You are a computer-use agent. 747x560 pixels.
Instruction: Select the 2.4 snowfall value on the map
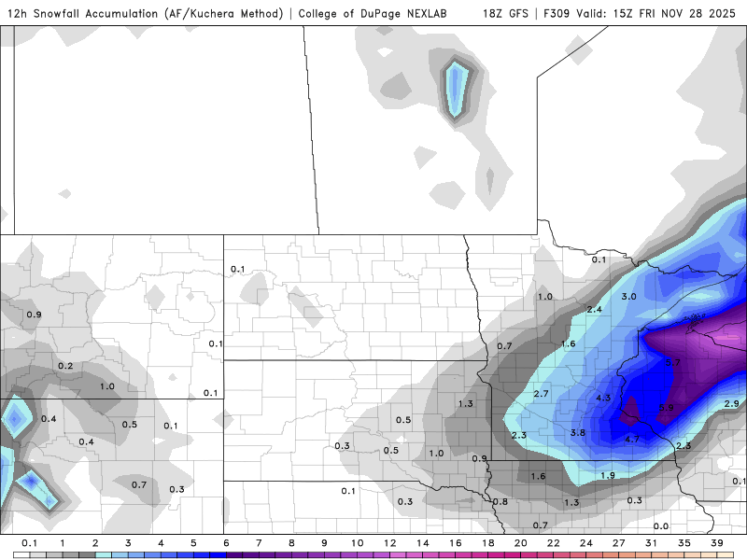pyautogui.click(x=594, y=309)
